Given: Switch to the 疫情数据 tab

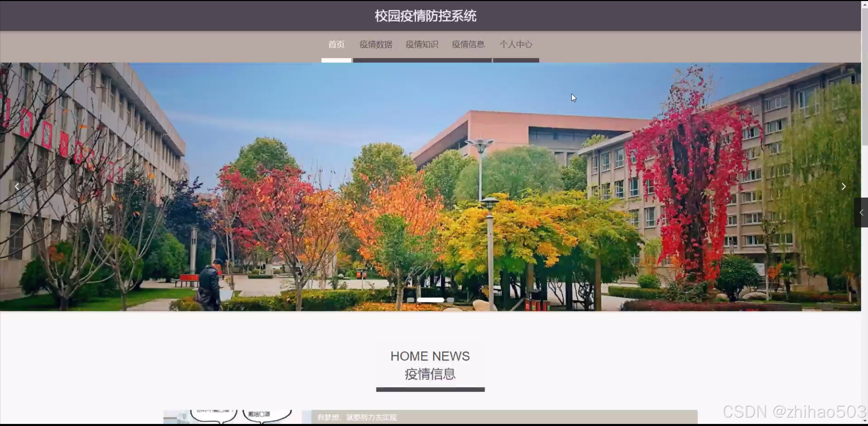Looking at the screenshot, I should [x=376, y=44].
